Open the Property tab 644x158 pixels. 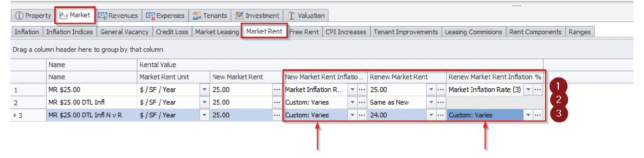33,15
